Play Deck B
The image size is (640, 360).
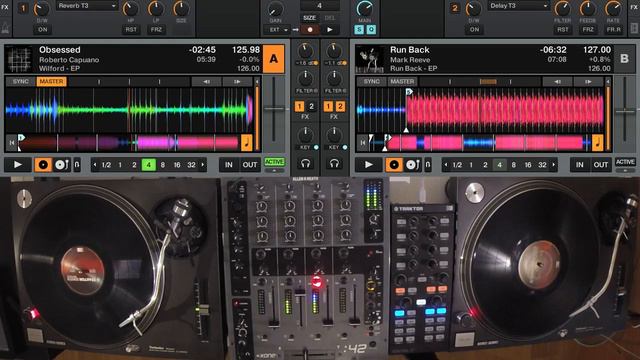click(x=369, y=164)
